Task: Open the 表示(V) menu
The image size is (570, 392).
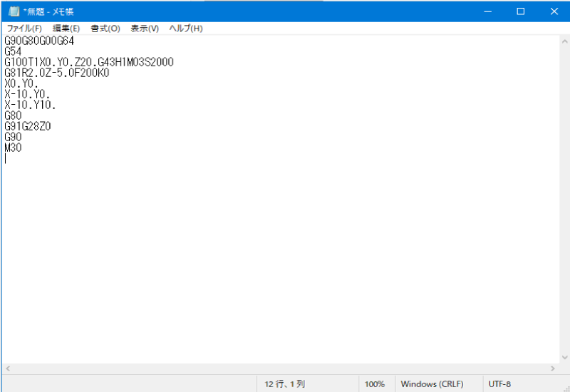Action: (x=145, y=29)
